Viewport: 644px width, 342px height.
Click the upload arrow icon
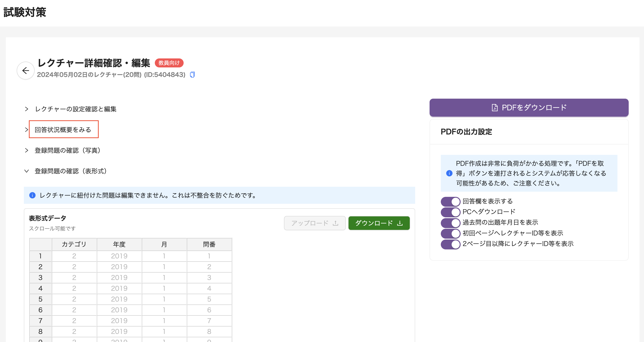point(335,223)
